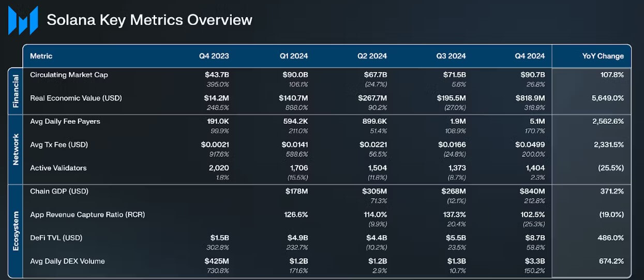Select the Active Validators row label
644x280 pixels.
[x=58, y=168]
